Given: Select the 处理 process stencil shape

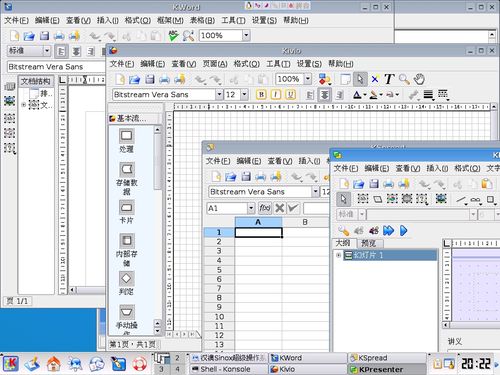Looking at the screenshot, I should click(x=126, y=140).
